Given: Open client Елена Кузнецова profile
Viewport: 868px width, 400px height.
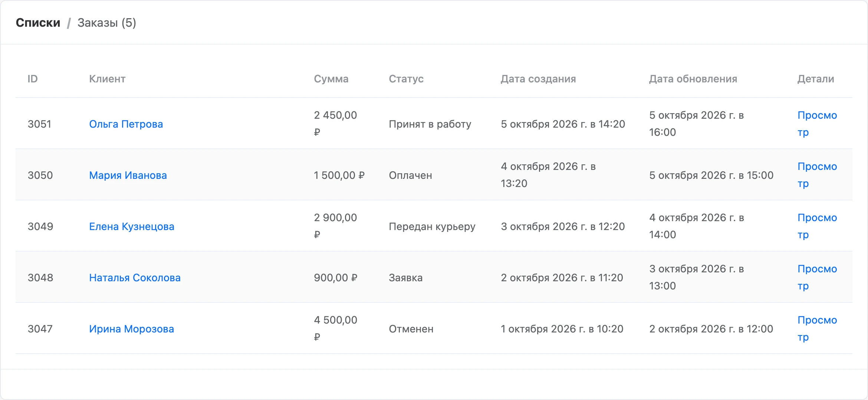Looking at the screenshot, I should point(132,226).
